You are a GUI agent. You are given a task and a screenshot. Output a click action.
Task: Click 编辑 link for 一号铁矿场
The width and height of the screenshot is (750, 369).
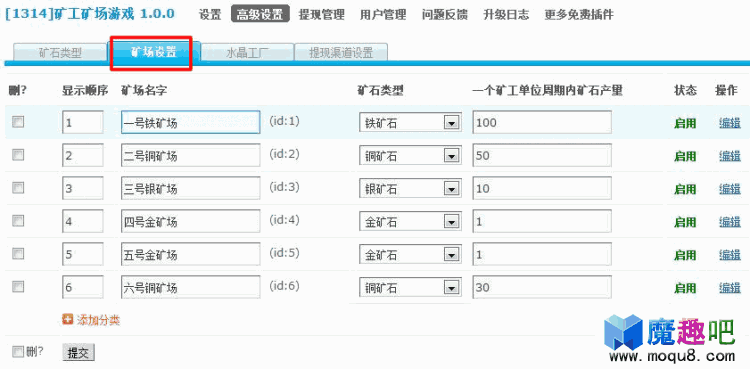click(x=730, y=123)
